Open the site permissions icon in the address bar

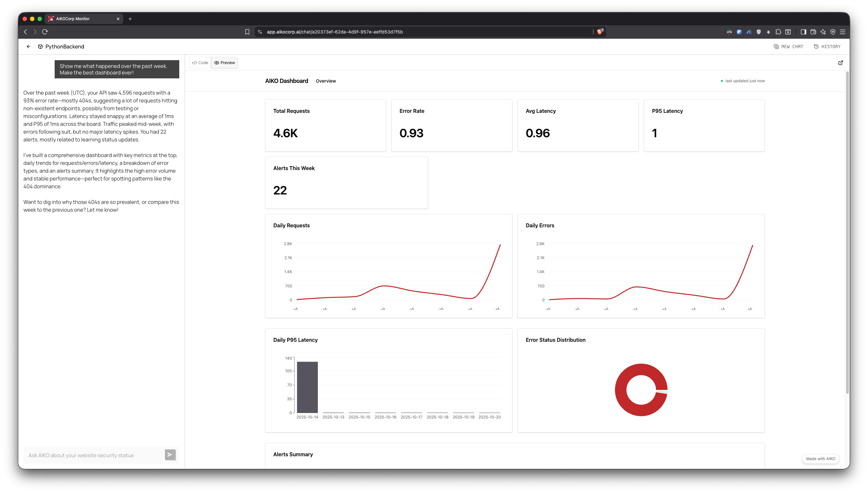259,32
